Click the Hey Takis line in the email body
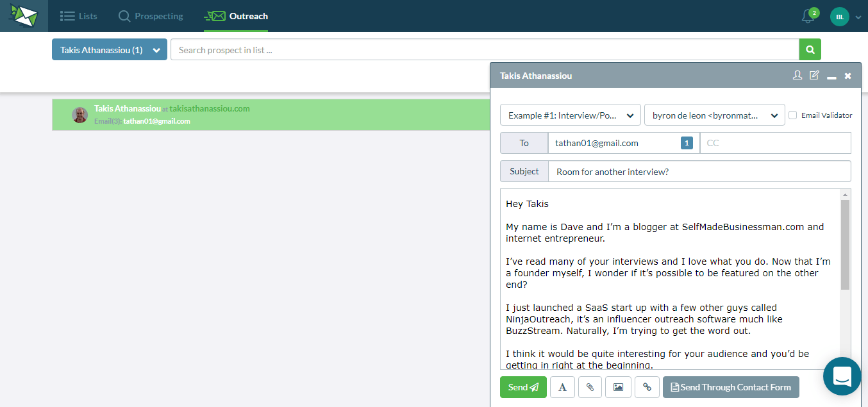Viewport: 868px width, 407px height. [528, 204]
